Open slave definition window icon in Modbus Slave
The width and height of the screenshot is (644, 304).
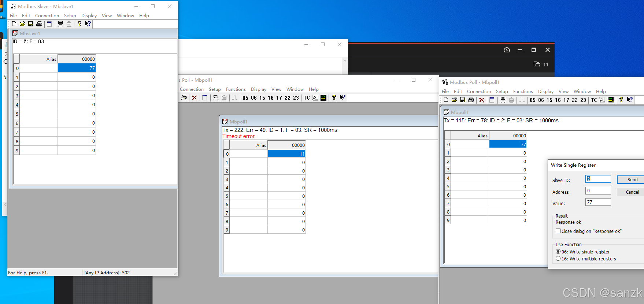click(49, 24)
